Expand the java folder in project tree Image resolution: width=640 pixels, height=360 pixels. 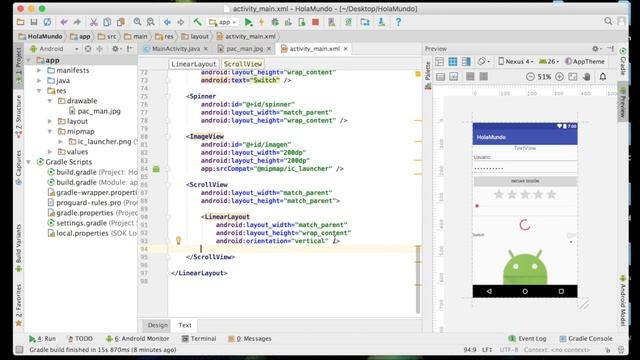point(39,80)
